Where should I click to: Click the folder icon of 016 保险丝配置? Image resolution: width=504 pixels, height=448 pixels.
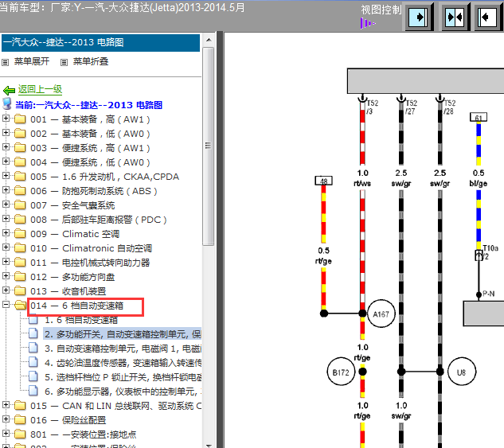coord(20,420)
